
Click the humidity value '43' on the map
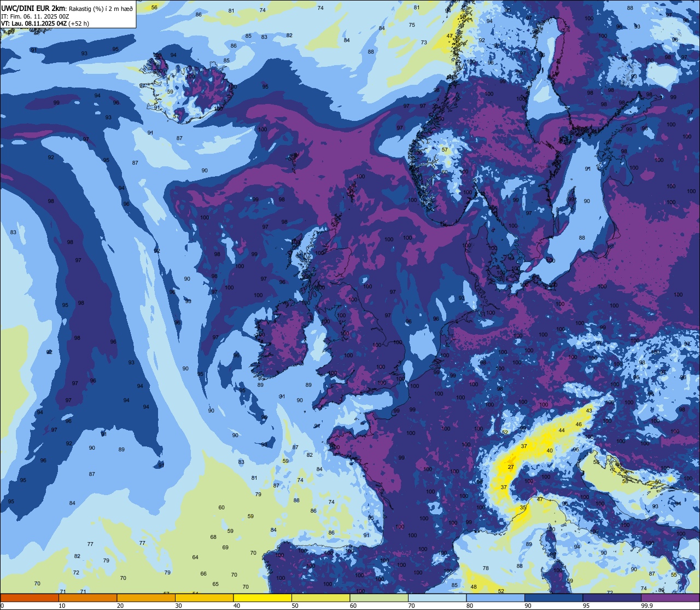[589, 410]
